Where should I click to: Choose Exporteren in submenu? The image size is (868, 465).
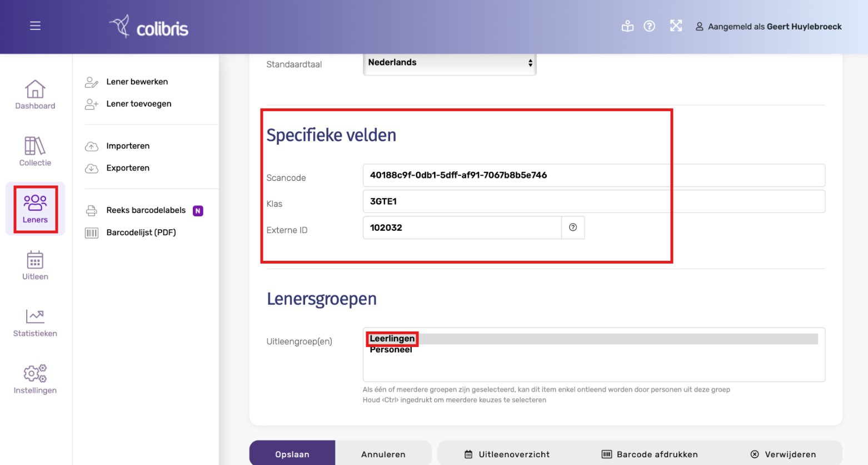pyautogui.click(x=128, y=168)
